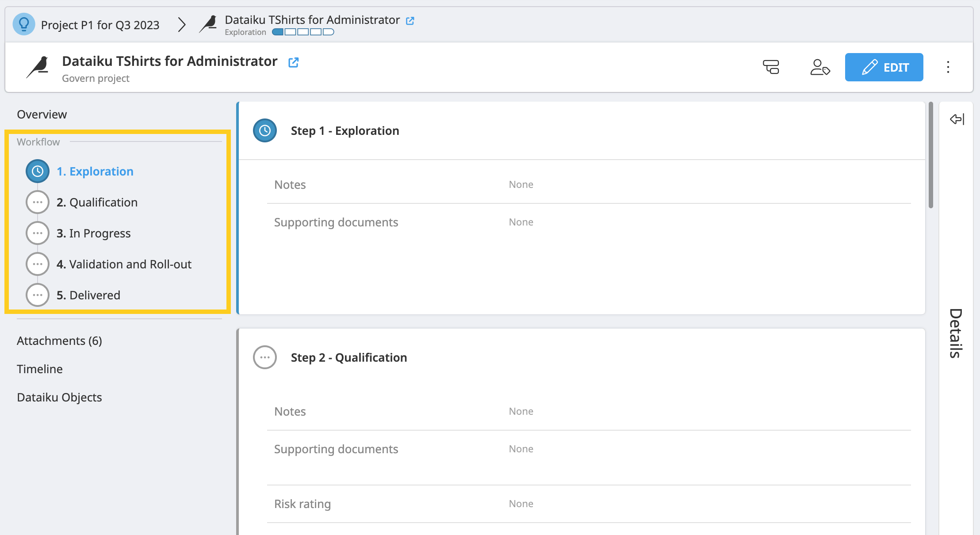The width and height of the screenshot is (980, 535).
Task: Click the Notes value under Step 1
Action: [521, 185]
